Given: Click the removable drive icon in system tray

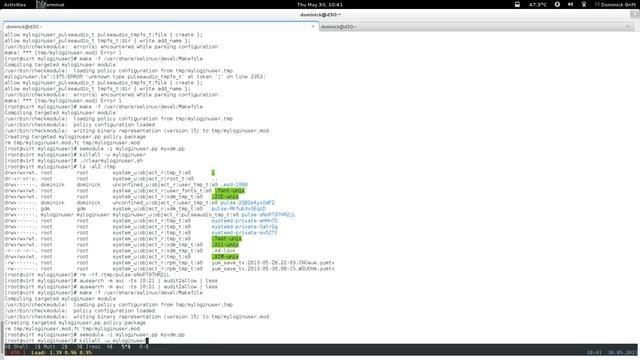Looking at the screenshot, I should coord(517,4).
